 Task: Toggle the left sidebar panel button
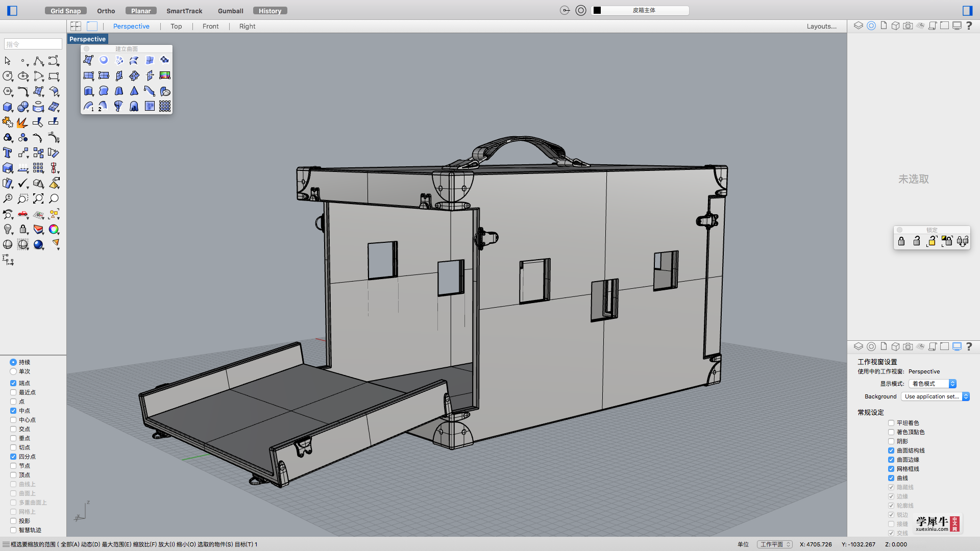tap(12, 10)
